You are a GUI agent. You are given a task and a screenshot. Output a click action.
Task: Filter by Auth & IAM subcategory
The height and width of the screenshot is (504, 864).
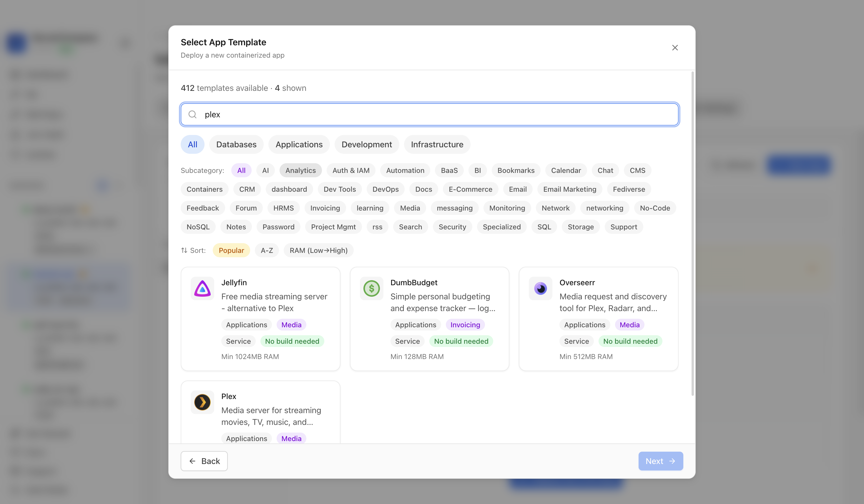[x=351, y=170]
